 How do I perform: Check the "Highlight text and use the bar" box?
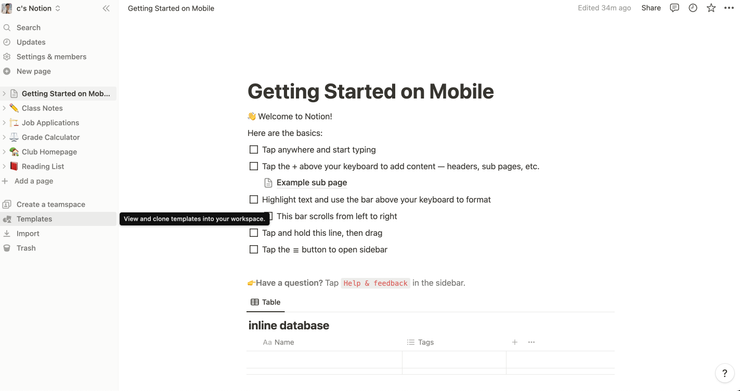point(253,200)
